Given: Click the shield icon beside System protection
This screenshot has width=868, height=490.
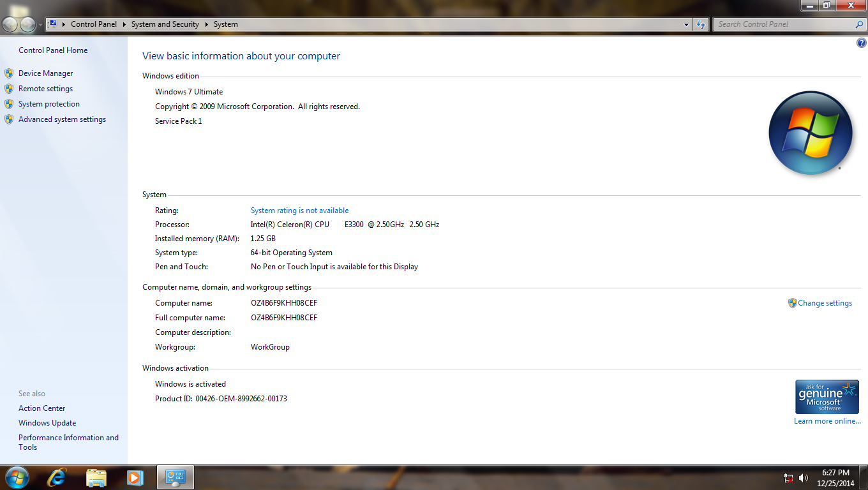Looking at the screenshot, I should (9, 104).
